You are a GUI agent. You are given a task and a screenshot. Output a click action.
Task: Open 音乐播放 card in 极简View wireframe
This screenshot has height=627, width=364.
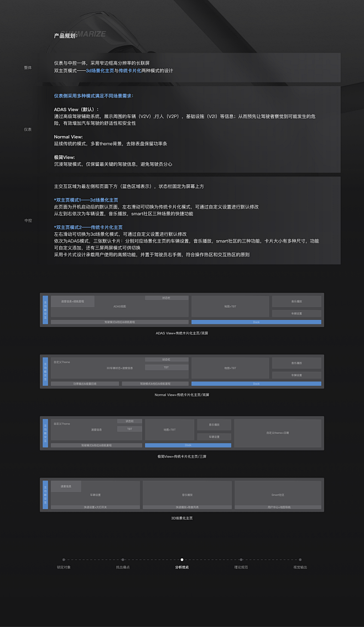coord(214,424)
